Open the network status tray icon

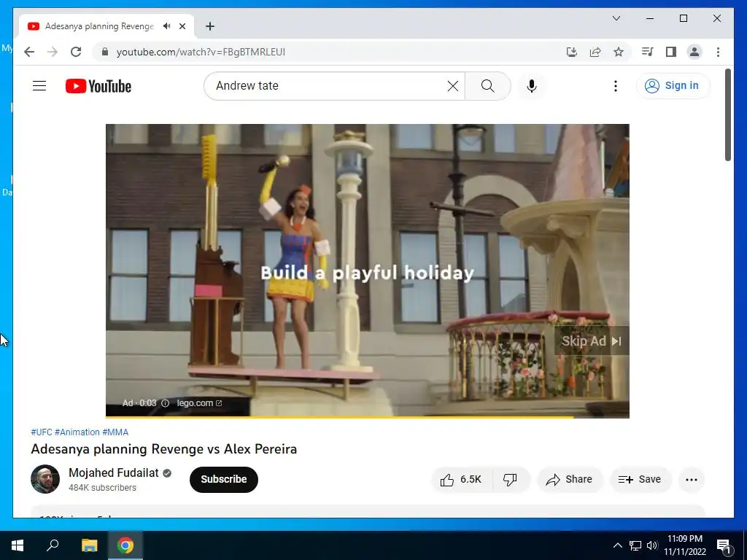635,545
